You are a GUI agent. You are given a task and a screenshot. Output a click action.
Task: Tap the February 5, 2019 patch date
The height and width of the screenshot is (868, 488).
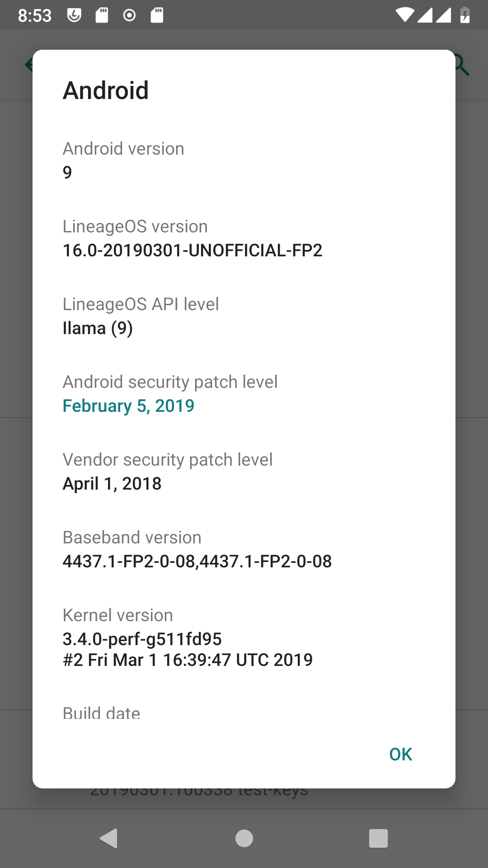128,406
